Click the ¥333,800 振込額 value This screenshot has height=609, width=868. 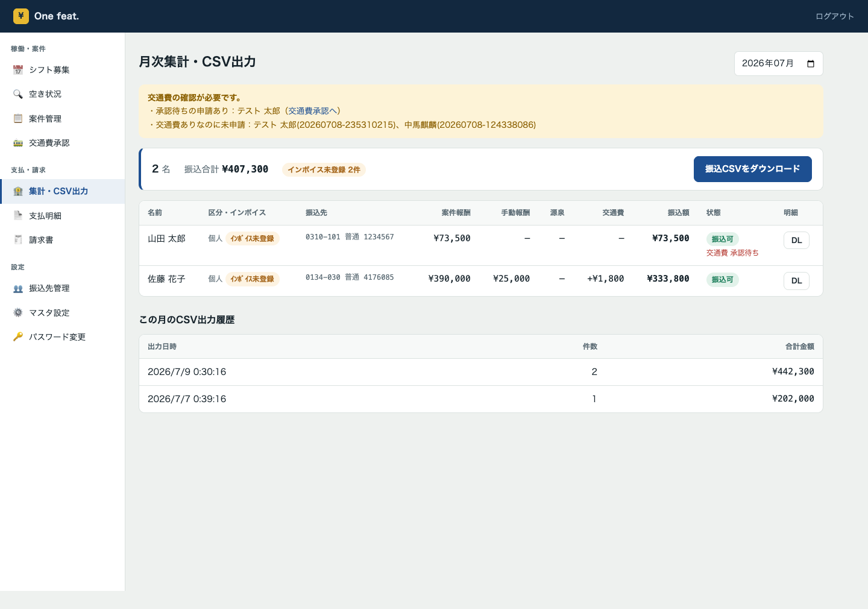(668, 279)
